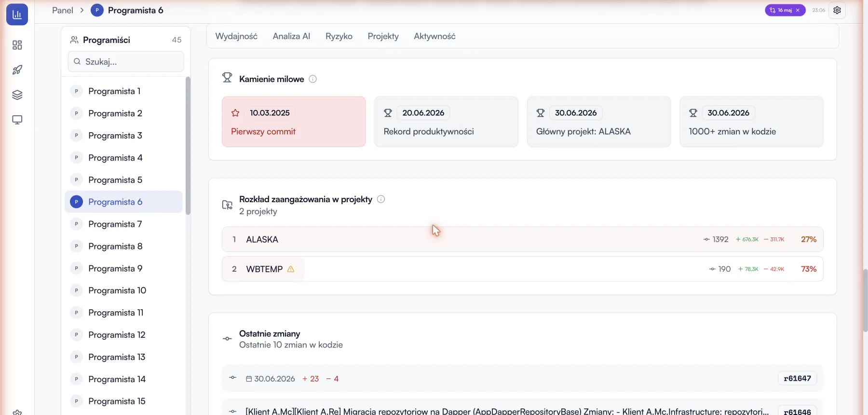Click the 73% share value for WBTEMP
The width and height of the screenshot is (868, 415).
(809, 269)
